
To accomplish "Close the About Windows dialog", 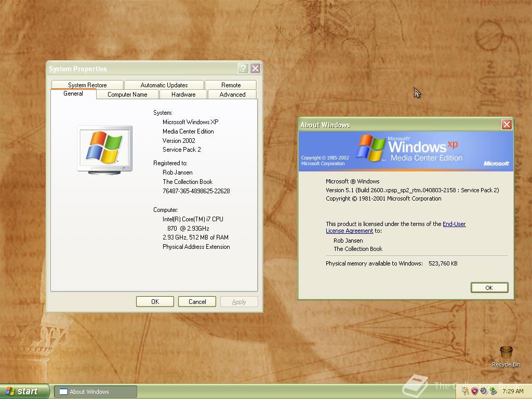I will [x=507, y=125].
